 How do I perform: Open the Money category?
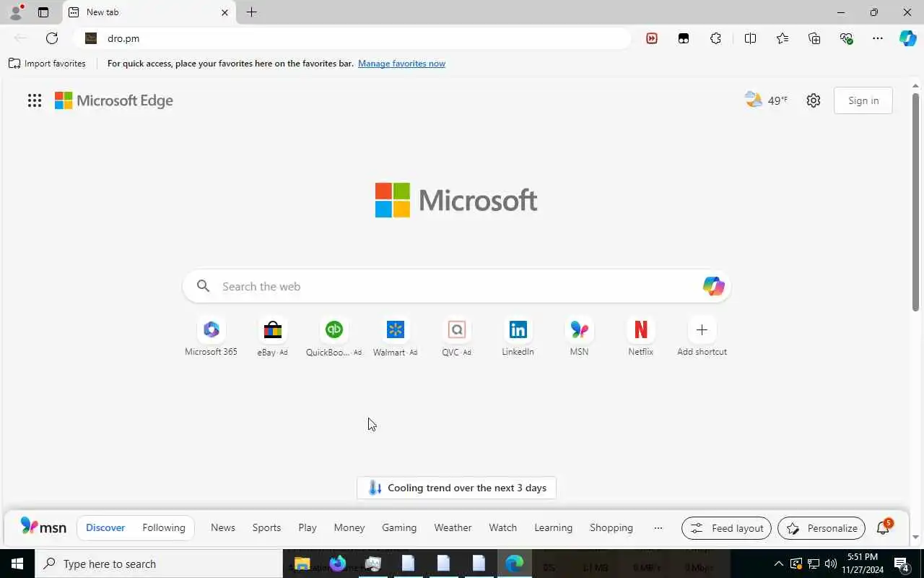349,527
